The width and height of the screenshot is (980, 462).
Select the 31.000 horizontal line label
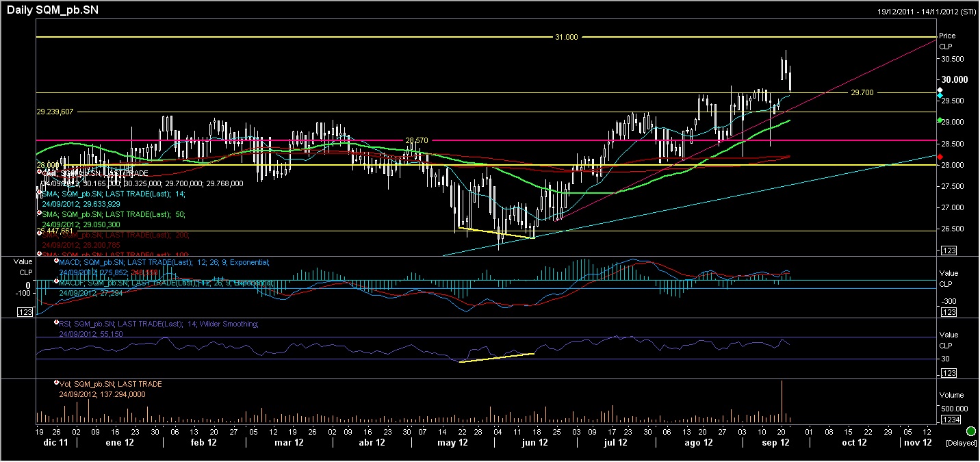pos(566,37)
